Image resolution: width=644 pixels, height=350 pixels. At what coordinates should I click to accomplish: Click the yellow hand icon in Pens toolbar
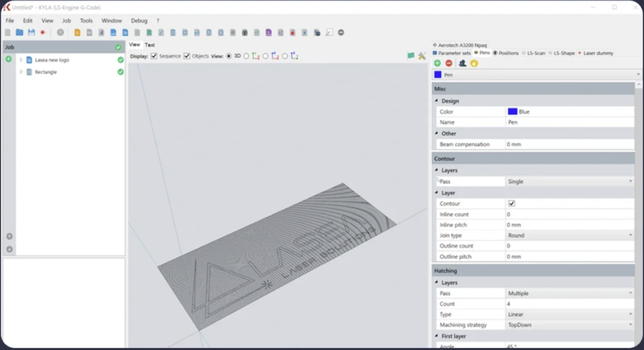pyautogui.click(x=474, y=63)
